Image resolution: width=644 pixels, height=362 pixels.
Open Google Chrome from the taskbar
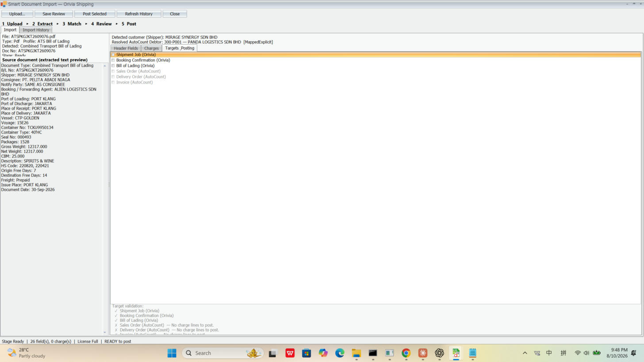coord(406,353)
